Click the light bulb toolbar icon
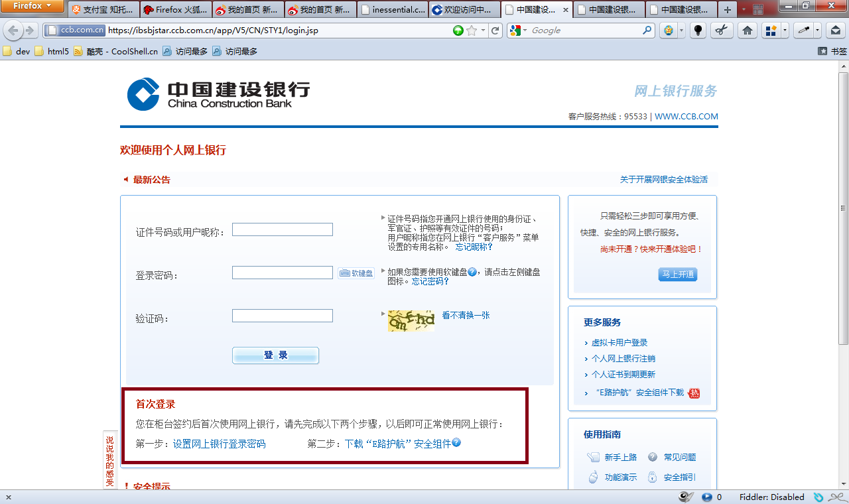 698,31
